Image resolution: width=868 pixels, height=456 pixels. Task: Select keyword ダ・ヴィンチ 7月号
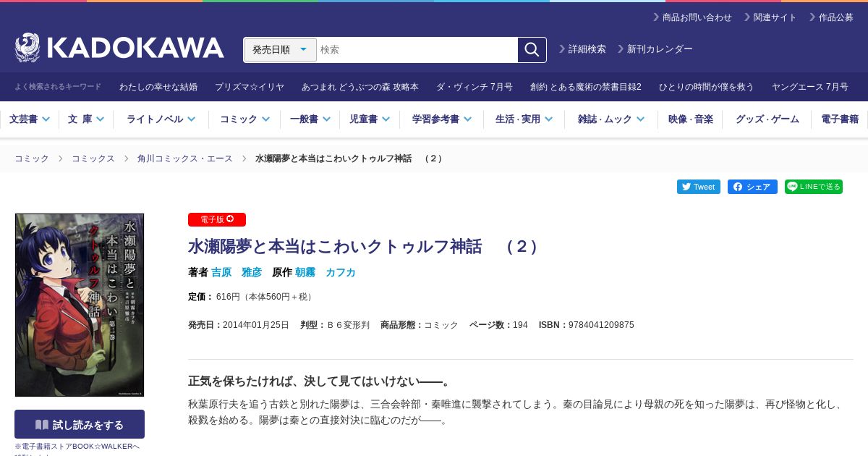click(475, 87)
